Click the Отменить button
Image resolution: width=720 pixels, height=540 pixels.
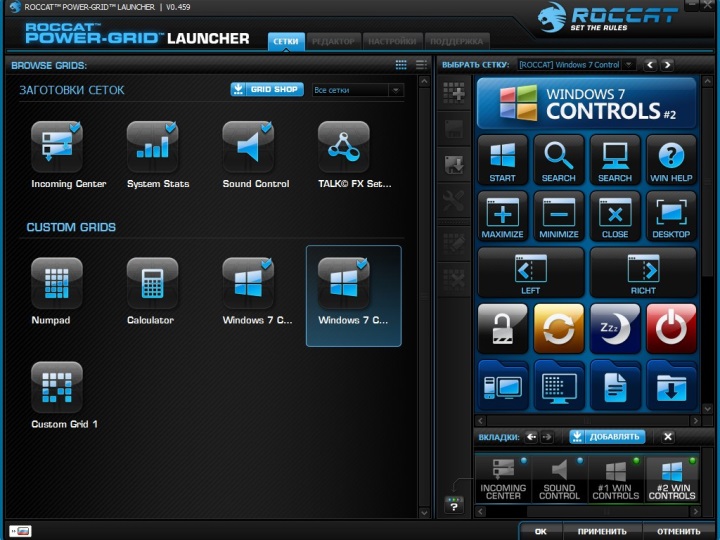pos(679,531)
